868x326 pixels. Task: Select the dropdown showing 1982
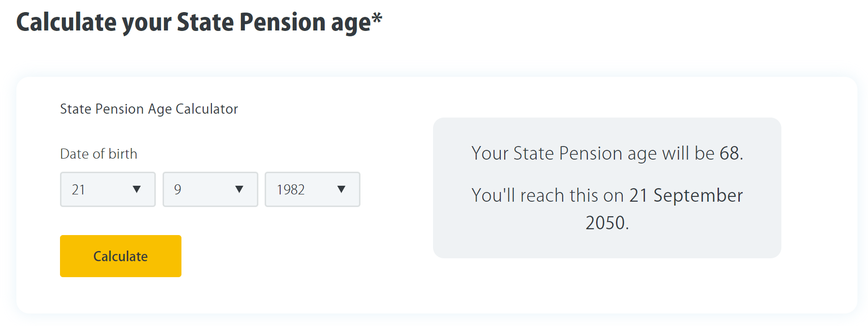tap(312, 190)
